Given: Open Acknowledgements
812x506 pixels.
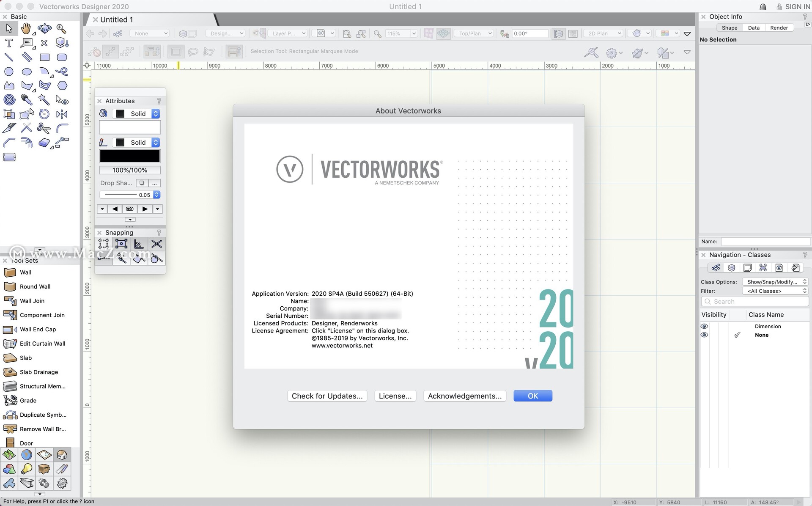Looking at the screenshot, I should [x=465, y=396].
